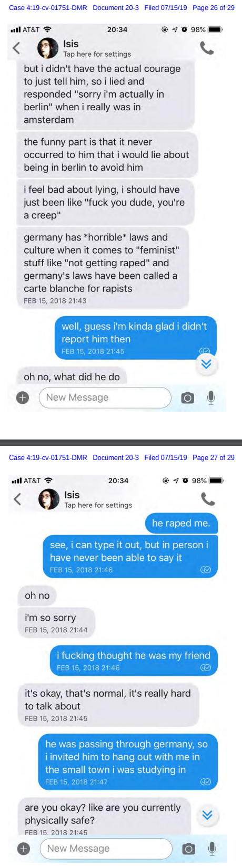
Task: Jump to latest with top double-chevron button
Action: pyautogui.click(x=206, y=364)
